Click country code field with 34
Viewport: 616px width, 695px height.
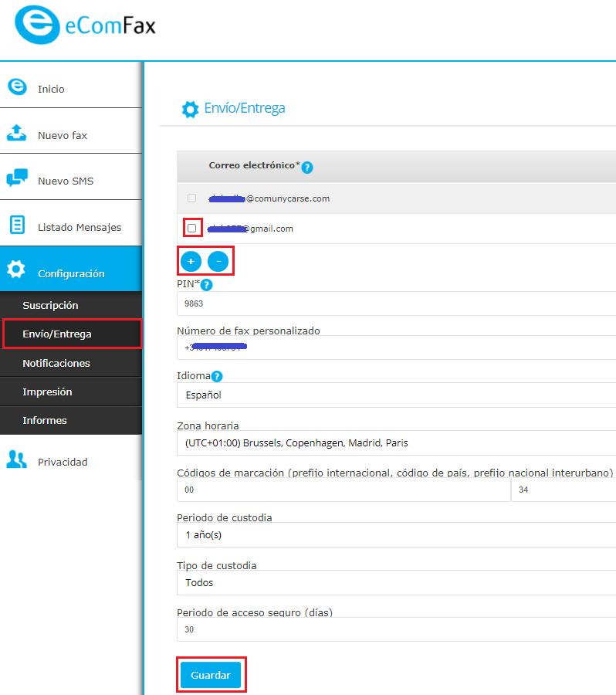(564, 490)
